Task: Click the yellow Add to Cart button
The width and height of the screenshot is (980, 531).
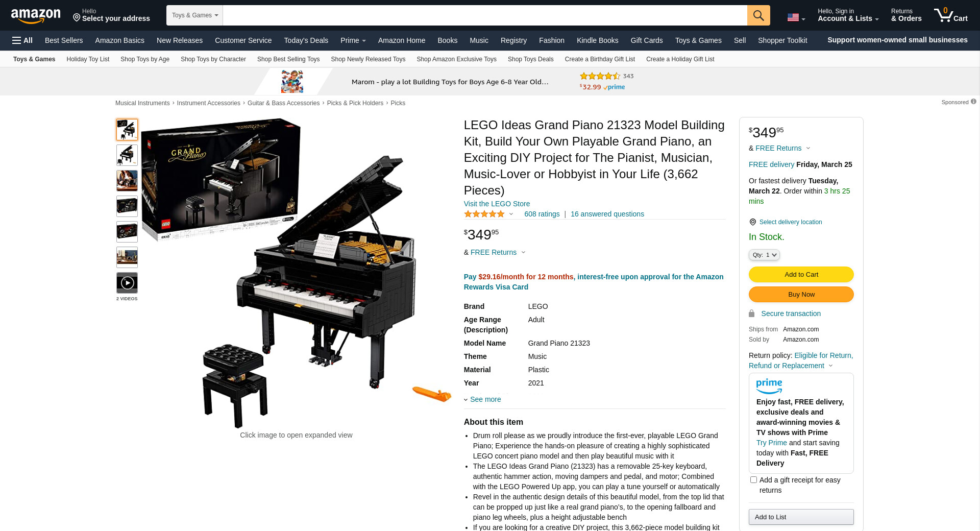Action: 801,274
